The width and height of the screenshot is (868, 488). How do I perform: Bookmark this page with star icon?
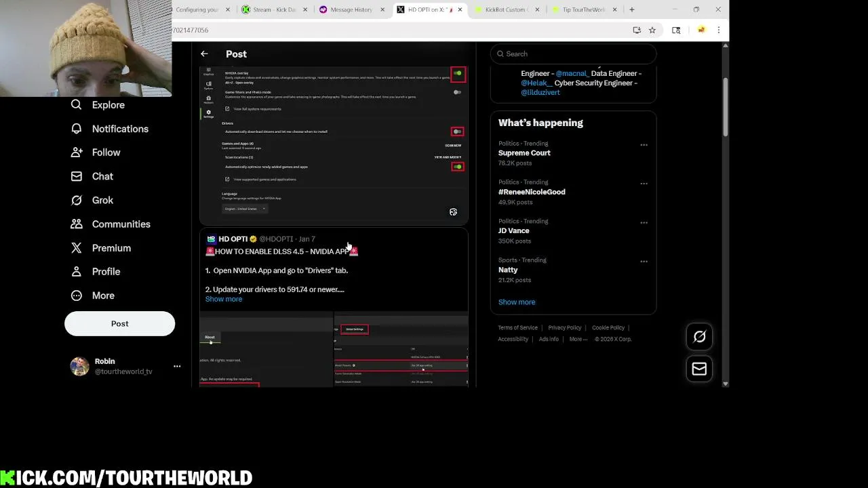[x=652, y=30]
